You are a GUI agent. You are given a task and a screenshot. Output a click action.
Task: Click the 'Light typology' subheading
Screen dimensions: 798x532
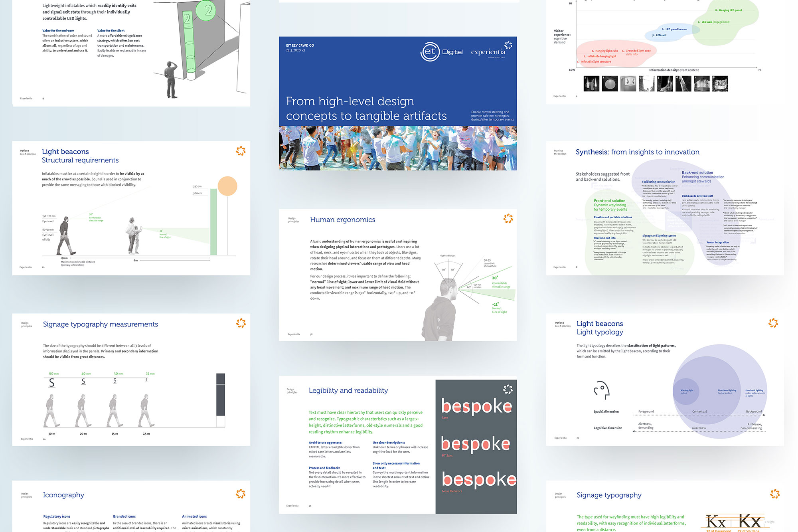coord(600,332)
